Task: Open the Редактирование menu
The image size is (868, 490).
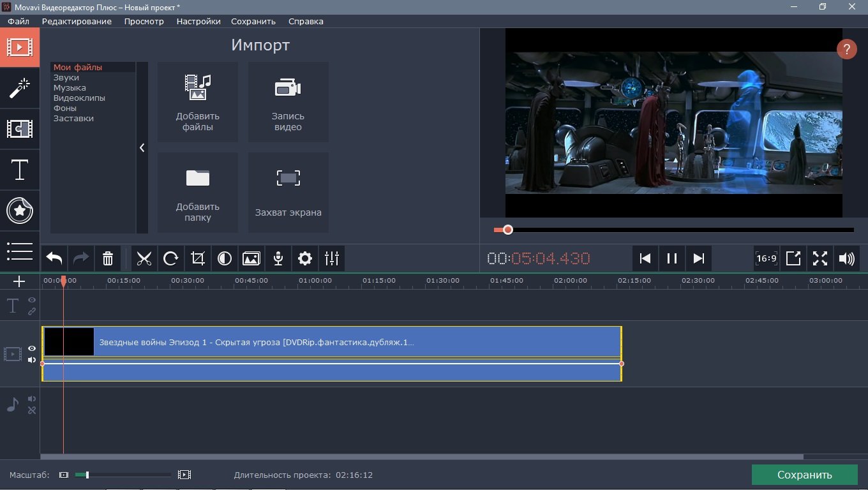Action: tap(77, 21)
